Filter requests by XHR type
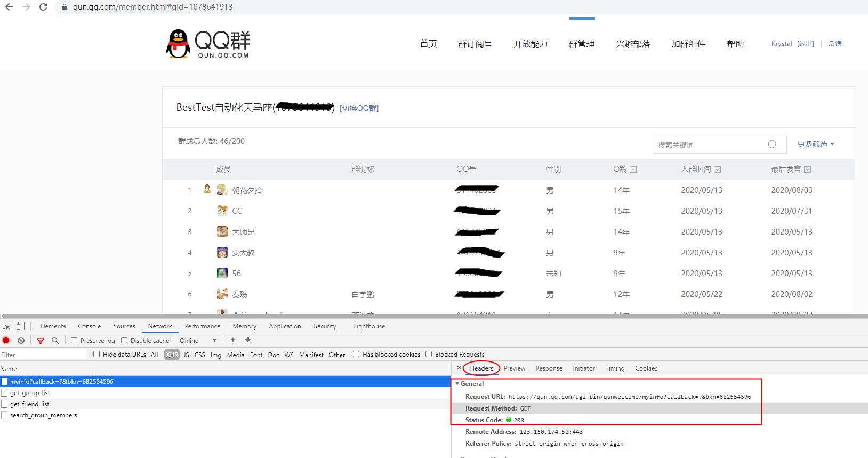The height and width of the screenshot is (458, 868). (x=172, y=355)
